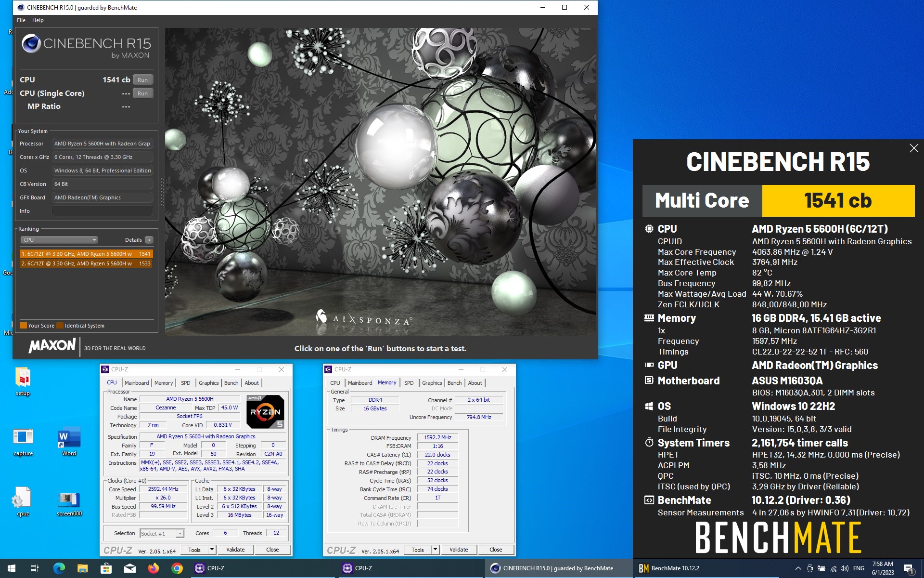Click the CPU chip icon in BenchMate panel

pyautogui.click(x=649, y=229)
